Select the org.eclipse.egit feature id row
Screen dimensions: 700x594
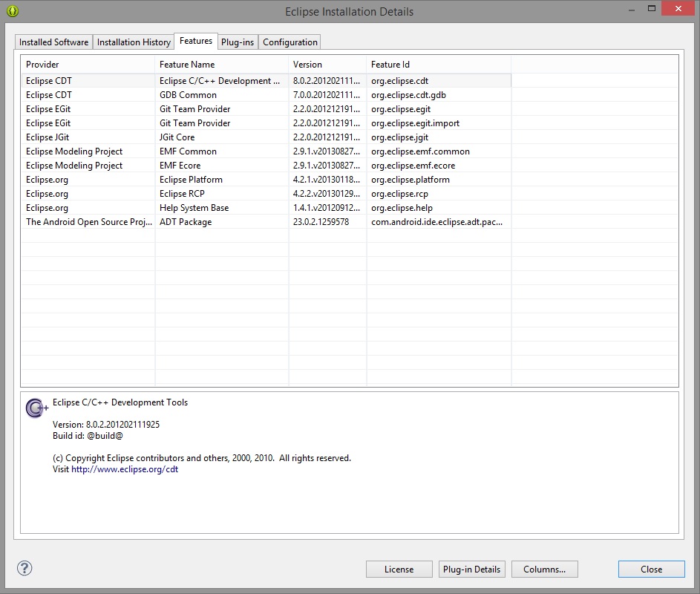(x=266, y=109)
